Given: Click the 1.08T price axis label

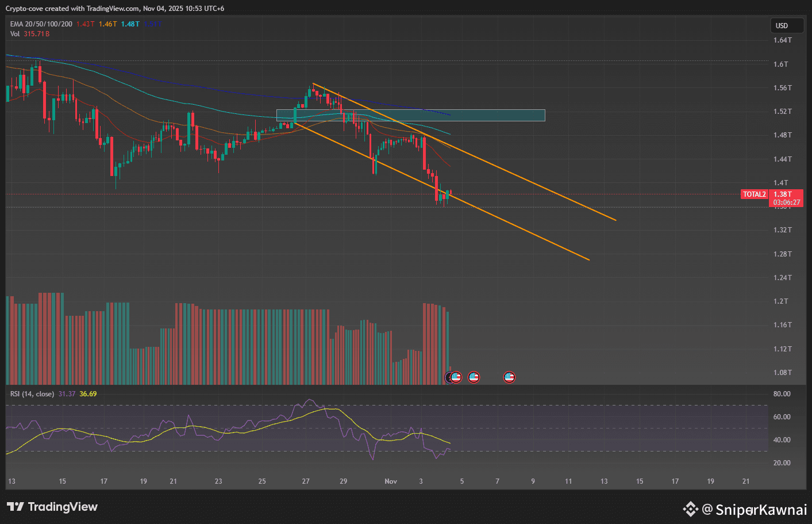Looking at the screenshot, I should coord(782,373).
